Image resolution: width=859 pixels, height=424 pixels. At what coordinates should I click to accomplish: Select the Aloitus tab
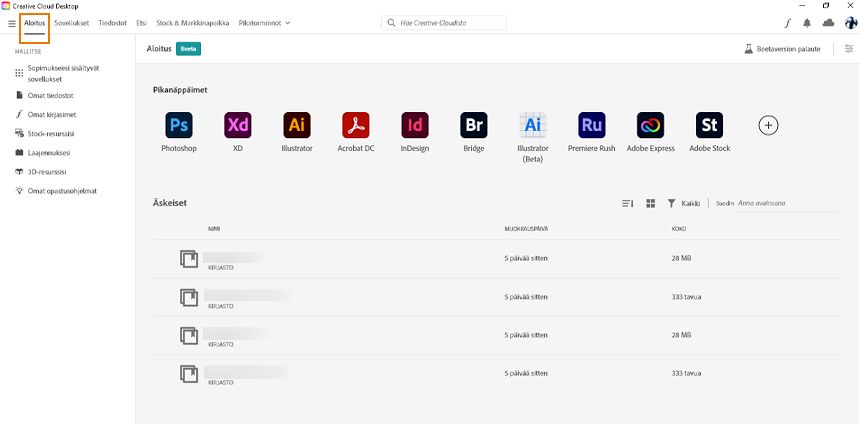click(35, 23)
